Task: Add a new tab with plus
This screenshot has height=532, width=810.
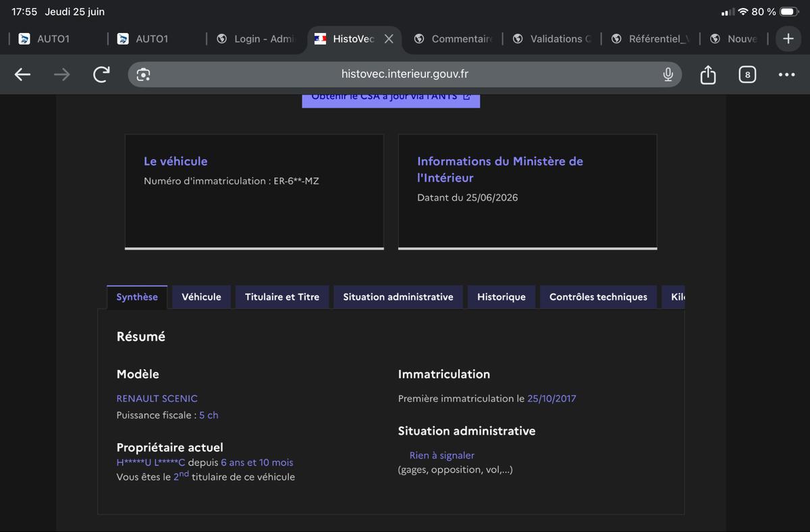Action: point(788,39)
